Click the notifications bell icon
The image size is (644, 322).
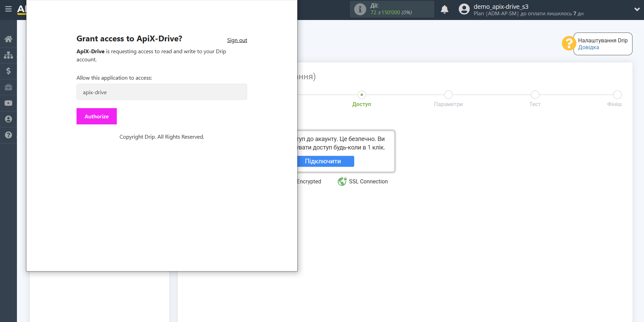tap(445, 9)
